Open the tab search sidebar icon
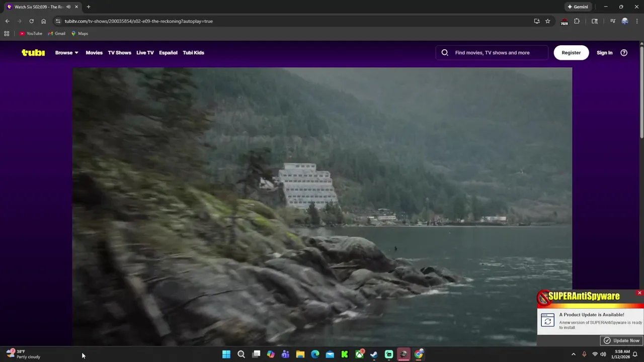 [x=595, y=21]
